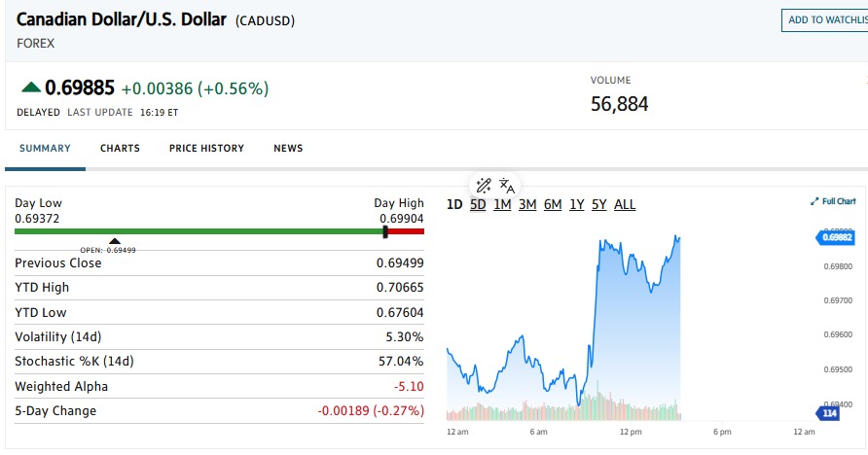Click the volume 114 label on chart axis
The width and height of the screenshot is (868, 455).
tap(828, 413)
